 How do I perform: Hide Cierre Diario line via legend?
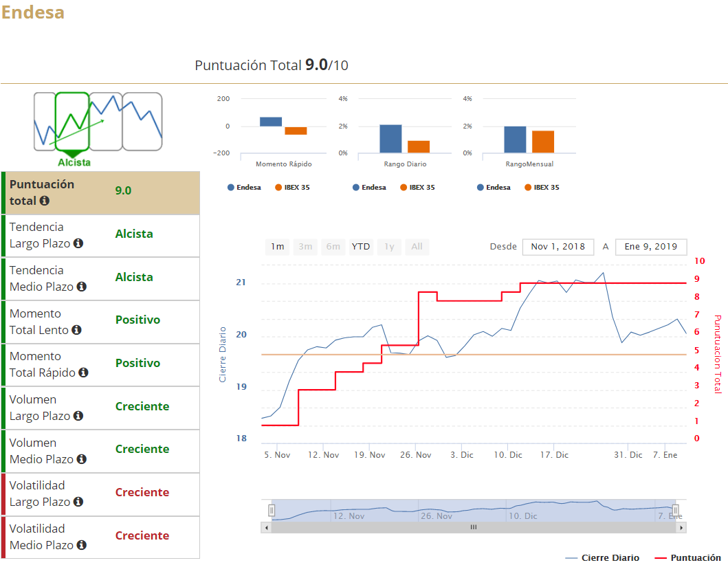602,558
